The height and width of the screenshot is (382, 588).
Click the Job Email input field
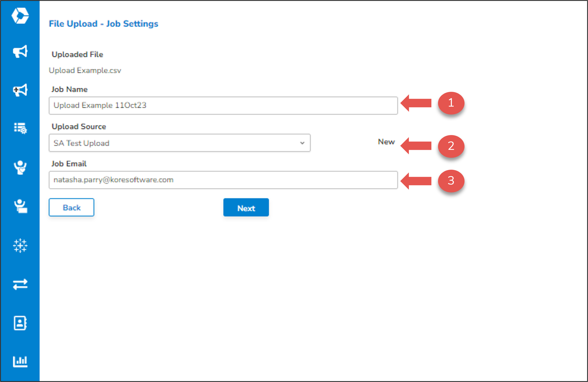(223, 180)
